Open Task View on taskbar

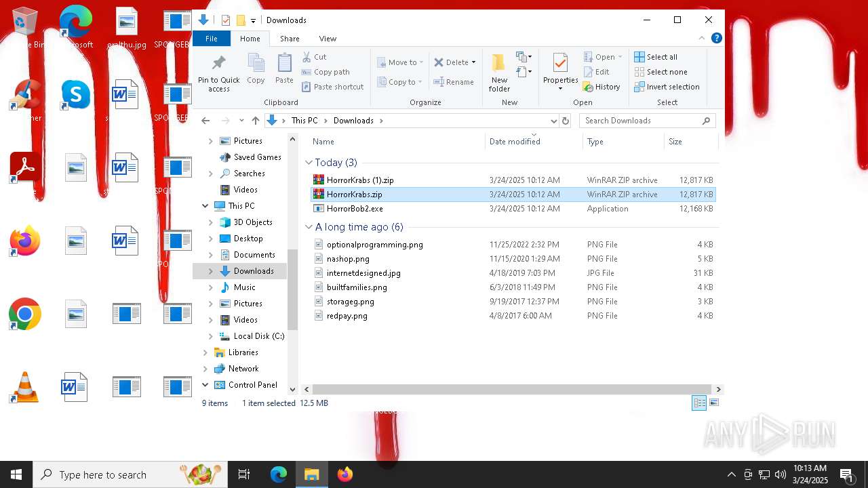point(244,474)
